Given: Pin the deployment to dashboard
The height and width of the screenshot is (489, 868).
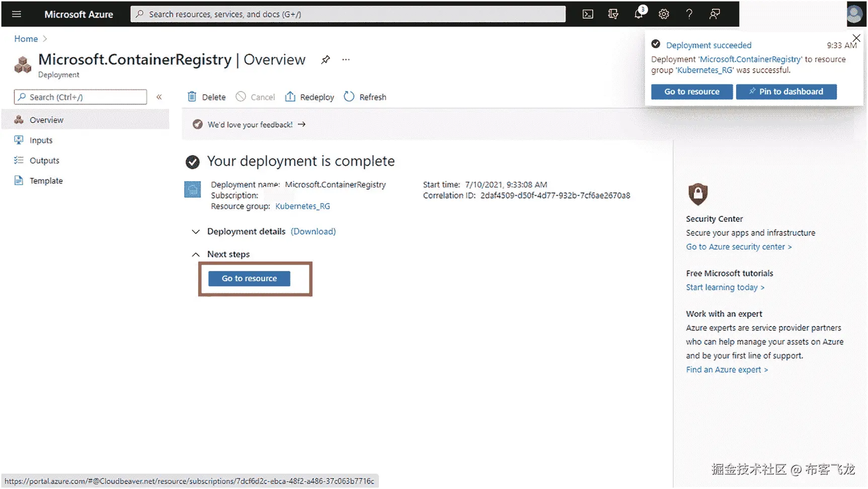Looking at the screenshot, I should [786, 92].
